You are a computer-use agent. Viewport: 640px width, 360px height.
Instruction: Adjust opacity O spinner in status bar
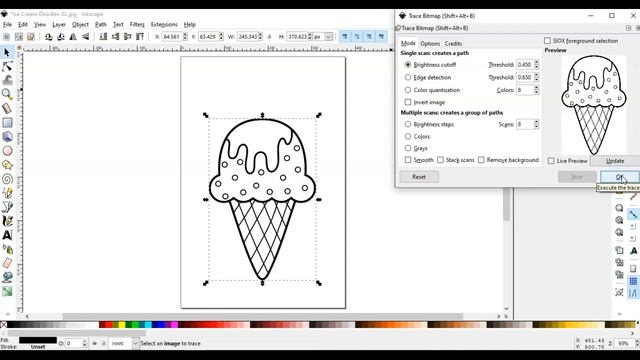[84, 343]
